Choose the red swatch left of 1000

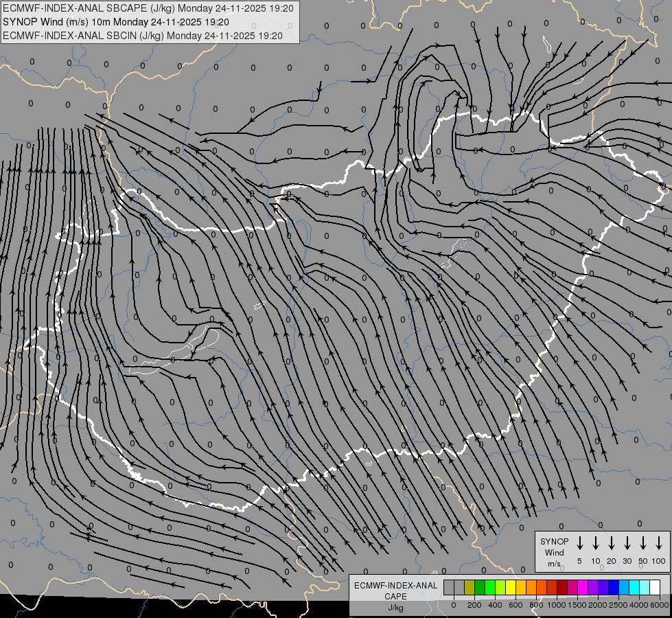[x=552, y=587]
